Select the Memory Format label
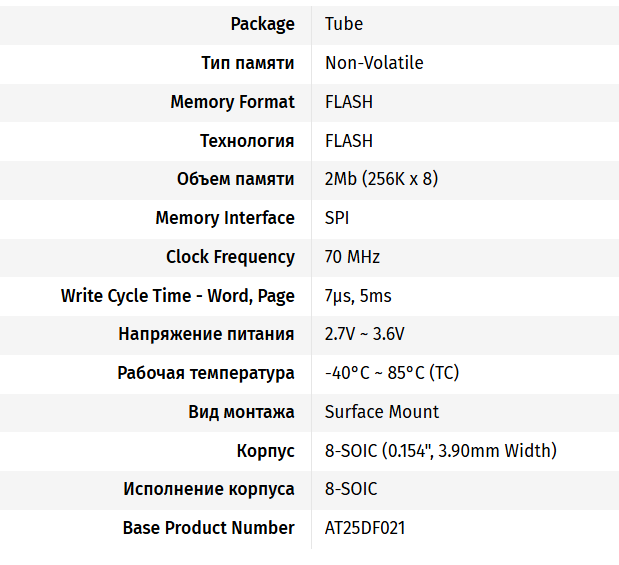 233,102
